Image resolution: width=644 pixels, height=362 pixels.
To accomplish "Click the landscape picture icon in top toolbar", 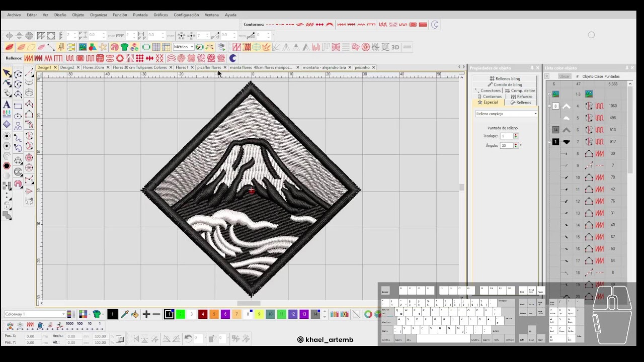I will click(x=83, y=47).
